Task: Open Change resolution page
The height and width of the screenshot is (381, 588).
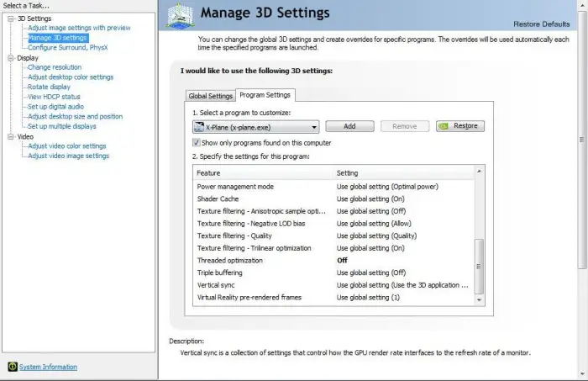Action: click(55, 67)
